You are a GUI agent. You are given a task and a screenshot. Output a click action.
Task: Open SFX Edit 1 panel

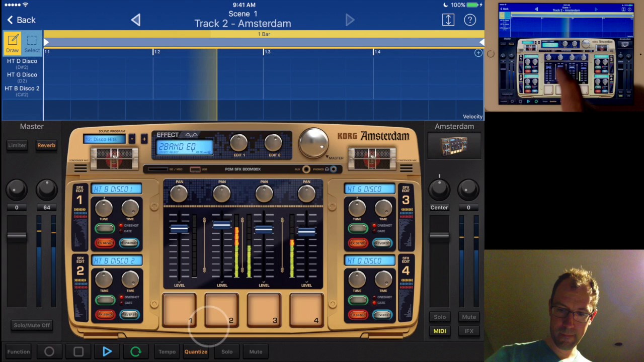click(79, 217)
